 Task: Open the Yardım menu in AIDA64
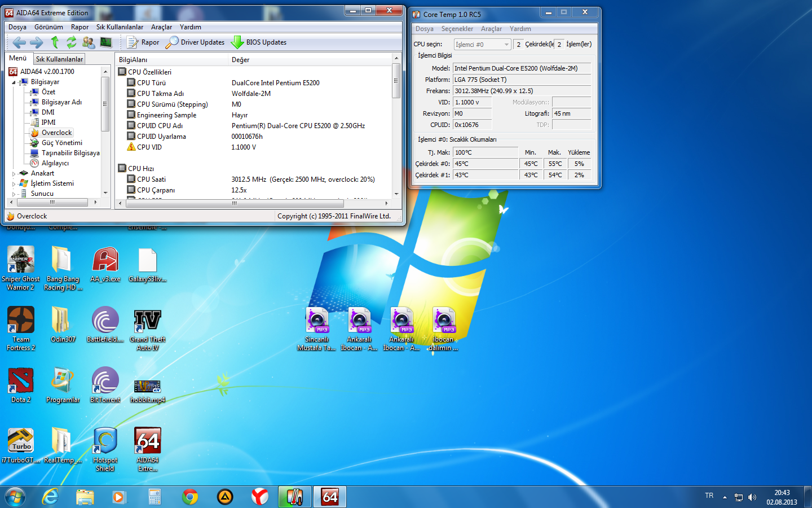190,27
